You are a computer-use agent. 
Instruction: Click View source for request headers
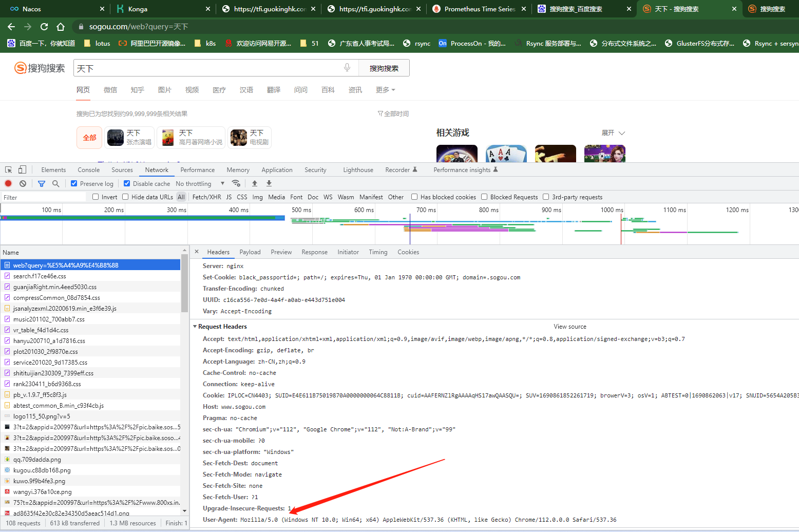pos(570,327)
